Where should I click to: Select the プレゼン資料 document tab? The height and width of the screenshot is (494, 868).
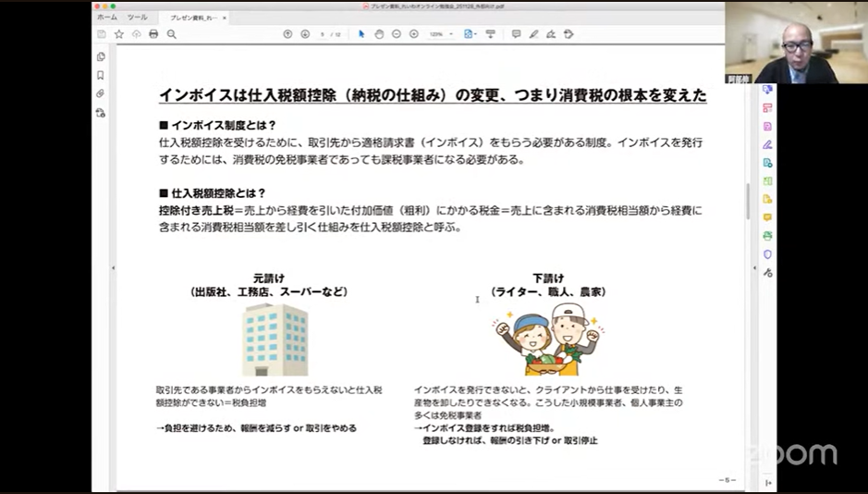tap(194, 18)
